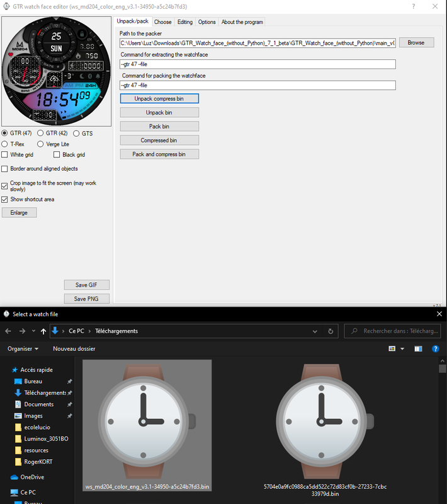Switch to the Unpack/pack tab

(132, 21)
